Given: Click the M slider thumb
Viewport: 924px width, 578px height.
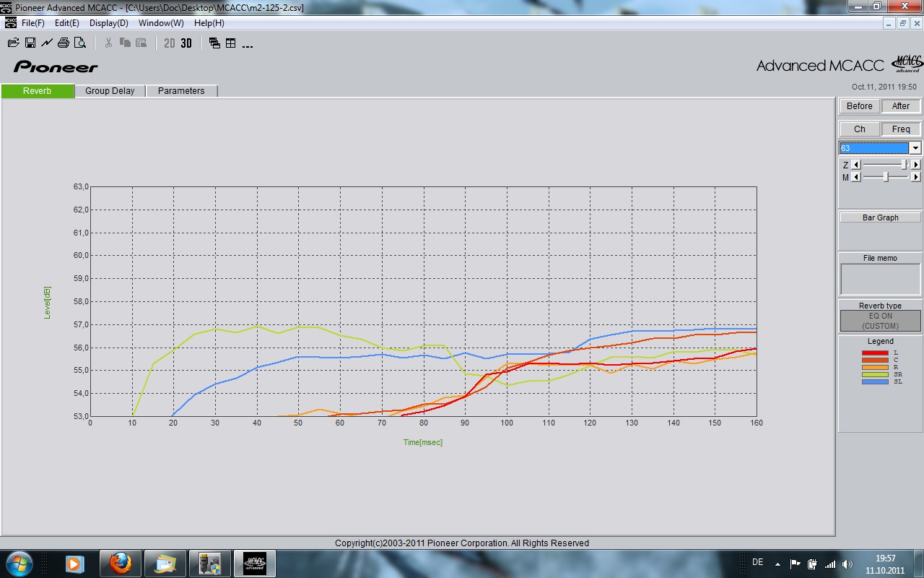Looking at the screenshot, I should coord(886,177).
